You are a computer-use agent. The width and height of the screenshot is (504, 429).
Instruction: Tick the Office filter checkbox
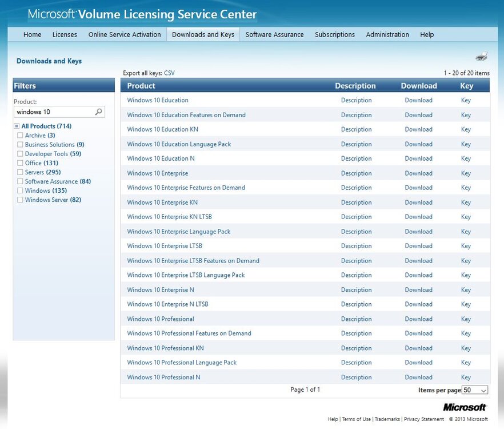(20, 163)
